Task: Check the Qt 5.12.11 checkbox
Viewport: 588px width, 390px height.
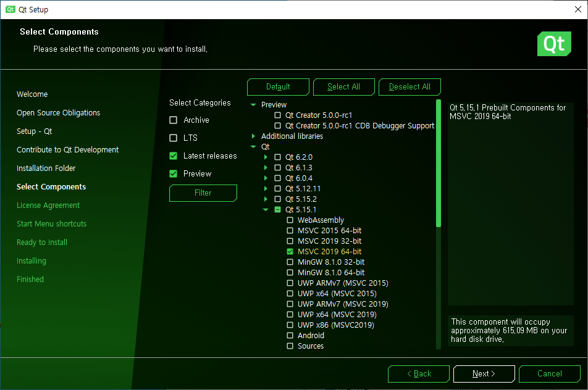Action: [277, 188]
